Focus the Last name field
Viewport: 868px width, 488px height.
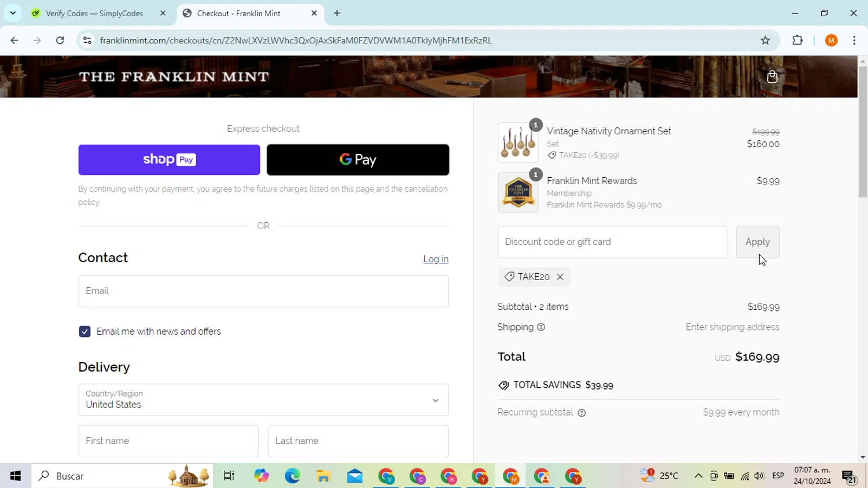[358, 441]
